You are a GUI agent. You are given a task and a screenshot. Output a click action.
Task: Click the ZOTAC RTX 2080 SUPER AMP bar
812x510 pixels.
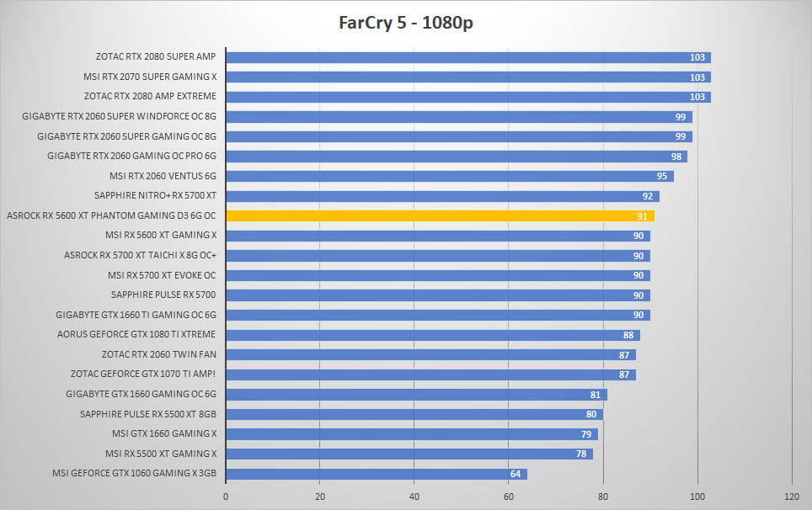click(x=468, y=57)
